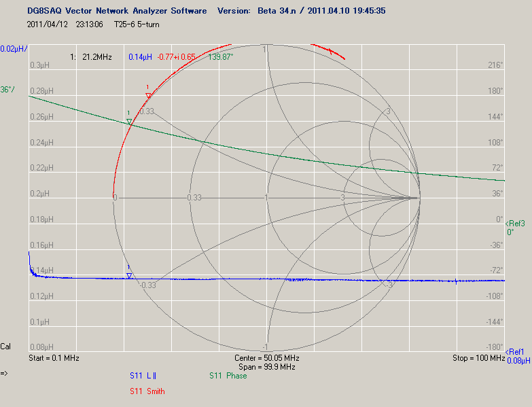Click the Start = 0.1 MHz frequency label
532x407 pixels.
pyautogui.click(x=54, y=358)
